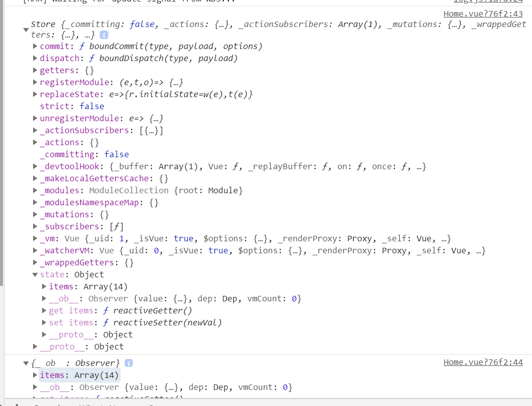
Task: Click the boundCommit(type, payload, options) signature
Action: [x=176, y=46]
